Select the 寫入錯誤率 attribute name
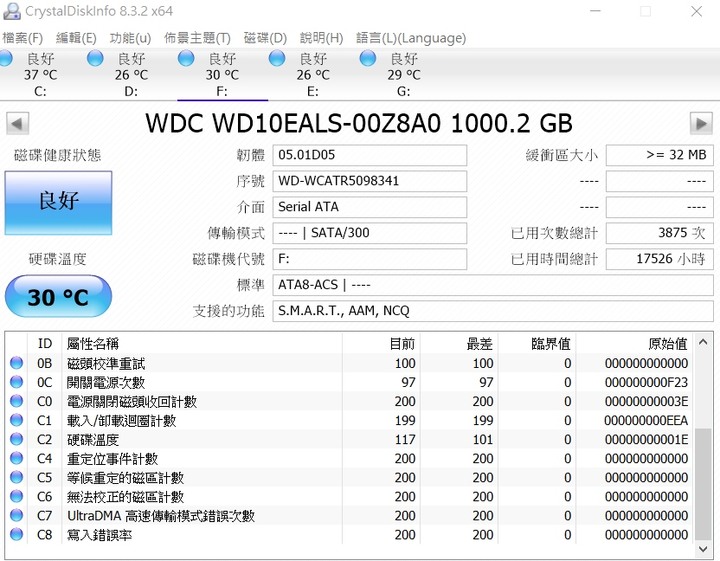This screenshot has height=561, width=720. click(x=100, y=535)
